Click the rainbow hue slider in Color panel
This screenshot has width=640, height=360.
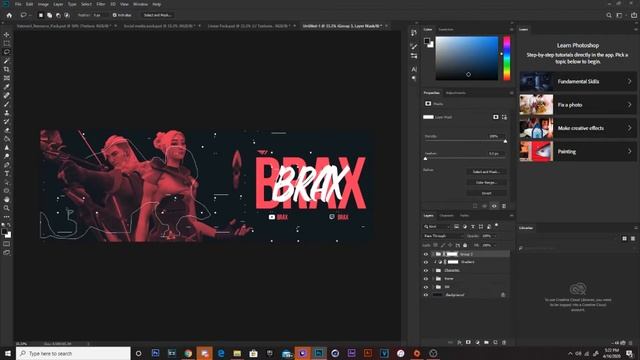click(x=507, y=58)
